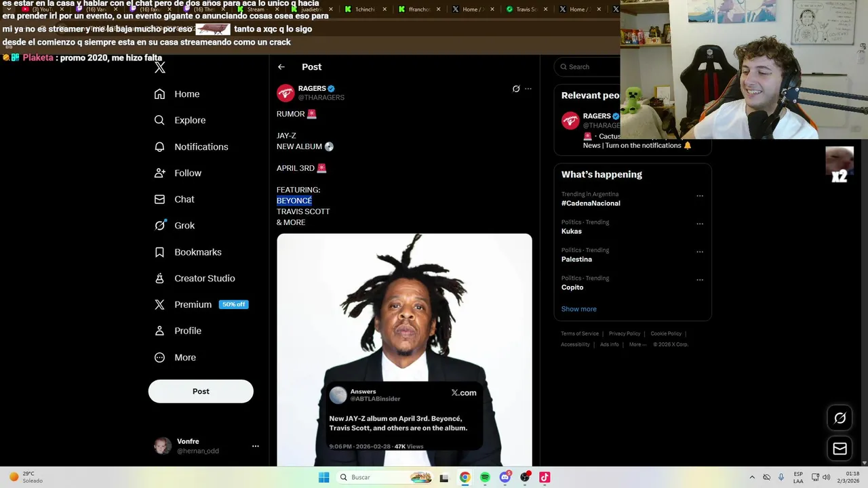The image size is (868, 488).
Task: Switch to the 1chinchi browser tab
Action: 365,9
